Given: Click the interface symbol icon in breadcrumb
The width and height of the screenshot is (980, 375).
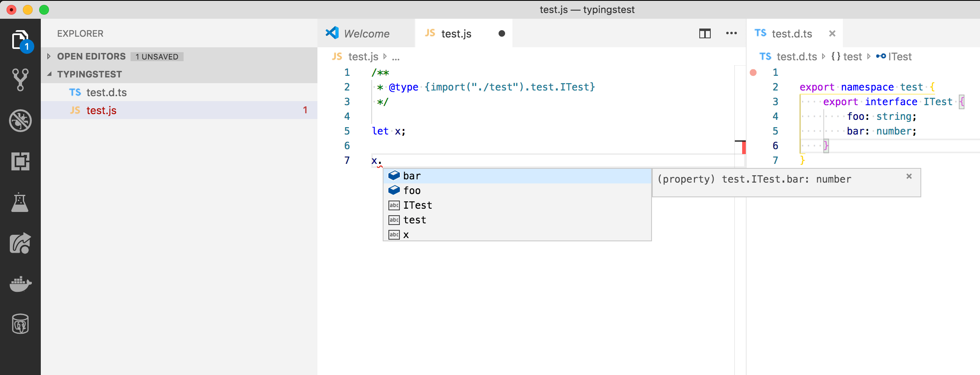Looking at the screenshot, I should (x=881, y=57).
